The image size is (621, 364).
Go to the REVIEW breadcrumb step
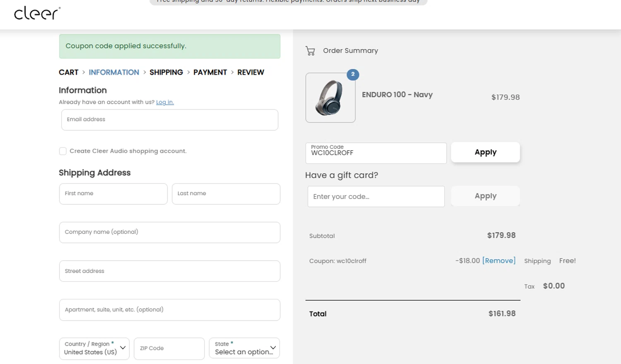point(250,72)
